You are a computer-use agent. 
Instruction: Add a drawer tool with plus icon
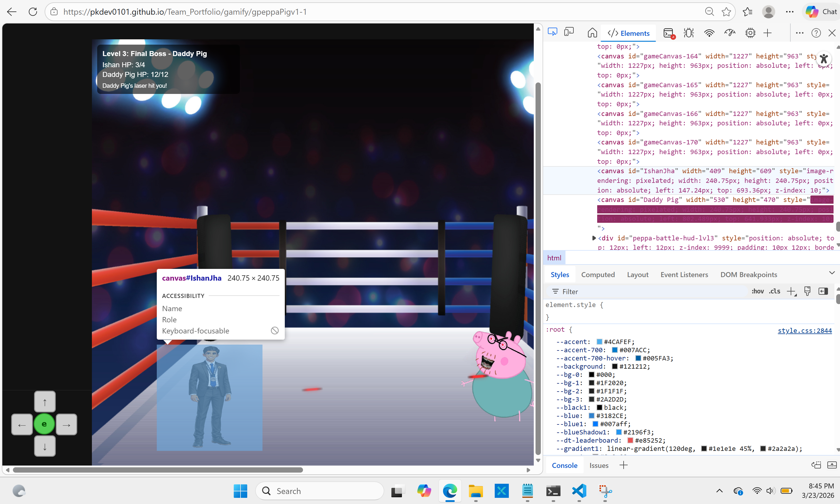coord(623,465)
